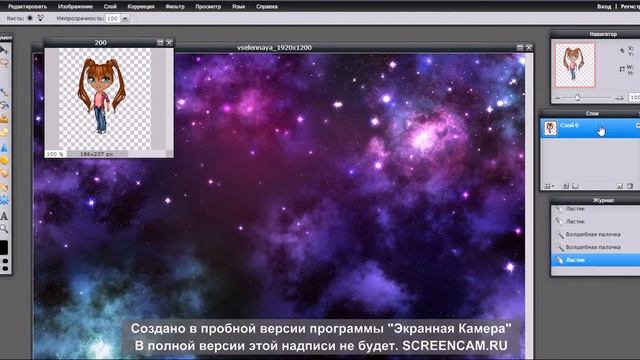
Task: Click the Кисть label in options bar
Action: (x=15, y=18)
